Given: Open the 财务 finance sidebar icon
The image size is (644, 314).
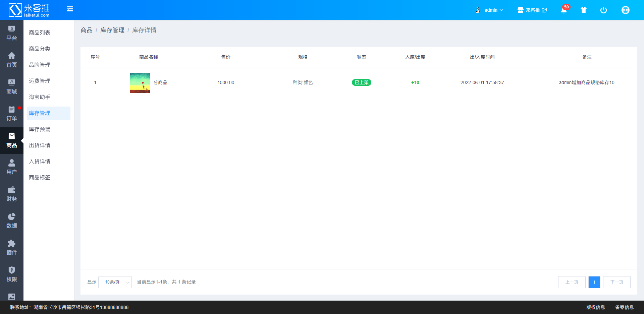Looking at the screenshot, I should 12,194.
